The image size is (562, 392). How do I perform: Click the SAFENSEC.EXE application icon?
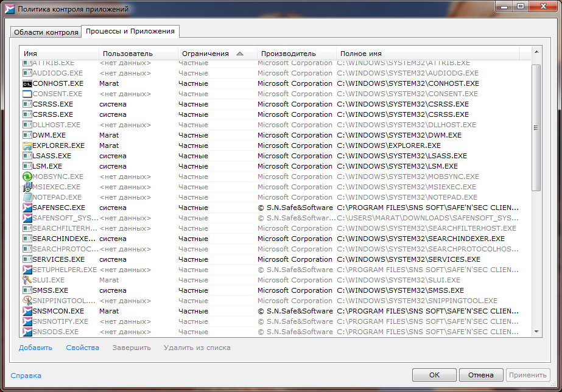click(27, 208)
